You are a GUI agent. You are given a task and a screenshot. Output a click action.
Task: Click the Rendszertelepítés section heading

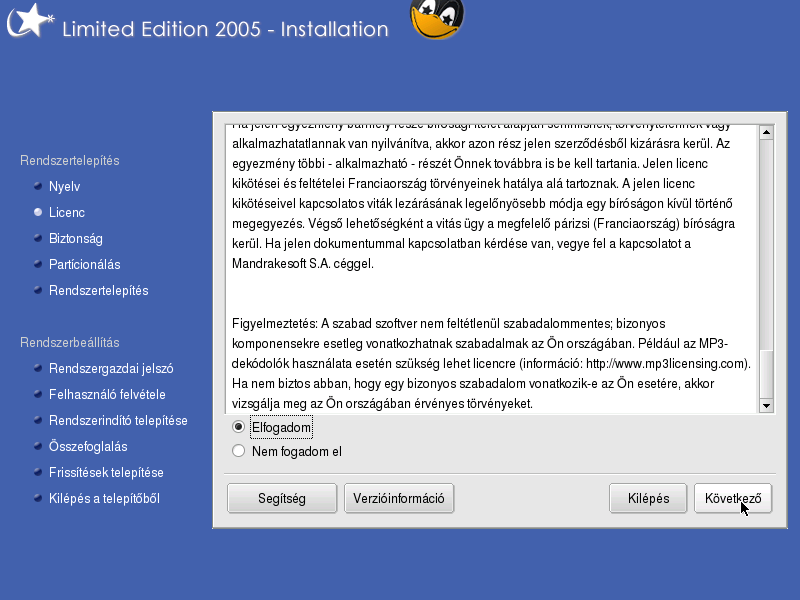pos(69,160)
